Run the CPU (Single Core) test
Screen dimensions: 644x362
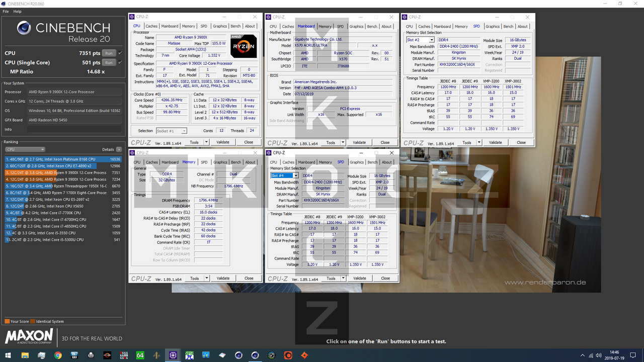click(x=109, y=62)
